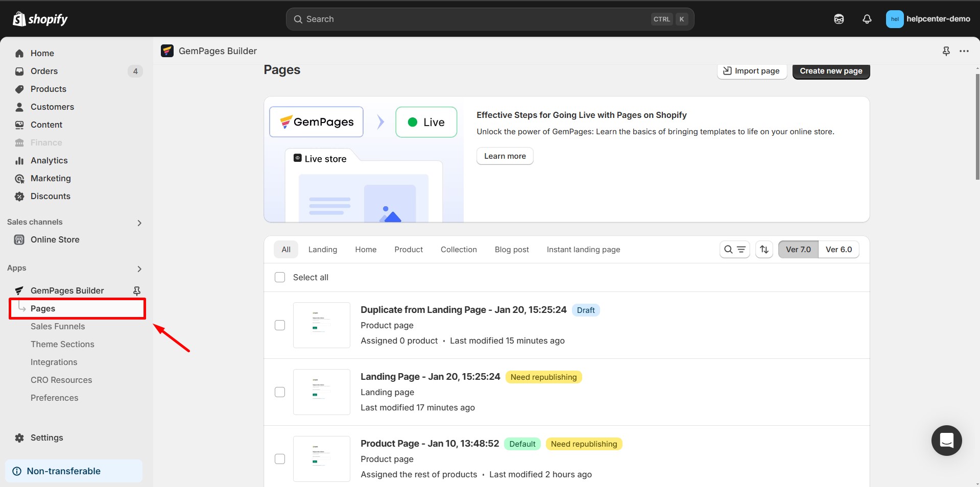
Task: Open the GemPages Builder overflow menu
Action: coord(964,51)
